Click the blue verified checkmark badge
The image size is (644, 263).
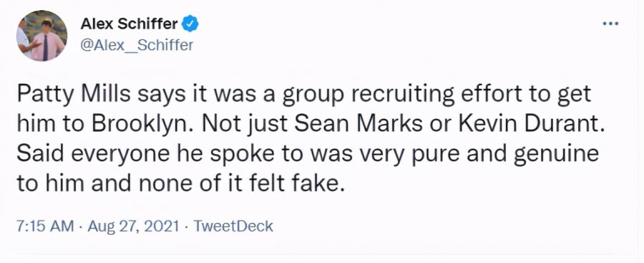coord(190,24)
